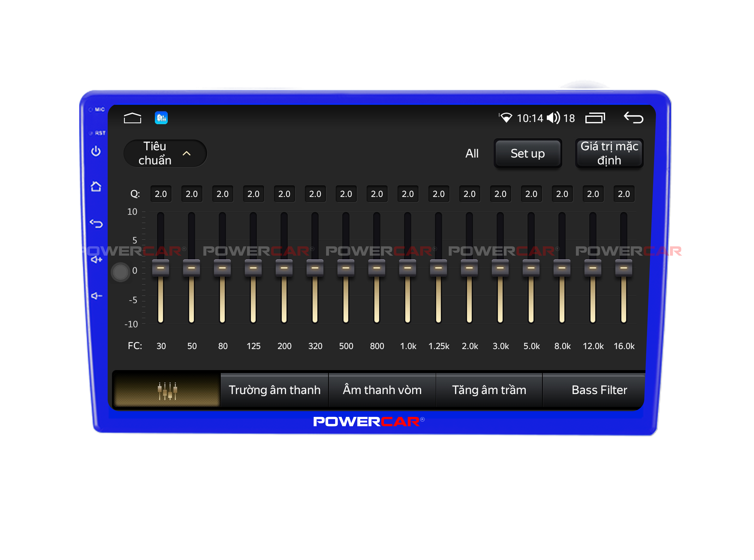Screen dimensions: 754x560
Task: Tap the home icon on the bezel
Action: [x=96, y=186]
